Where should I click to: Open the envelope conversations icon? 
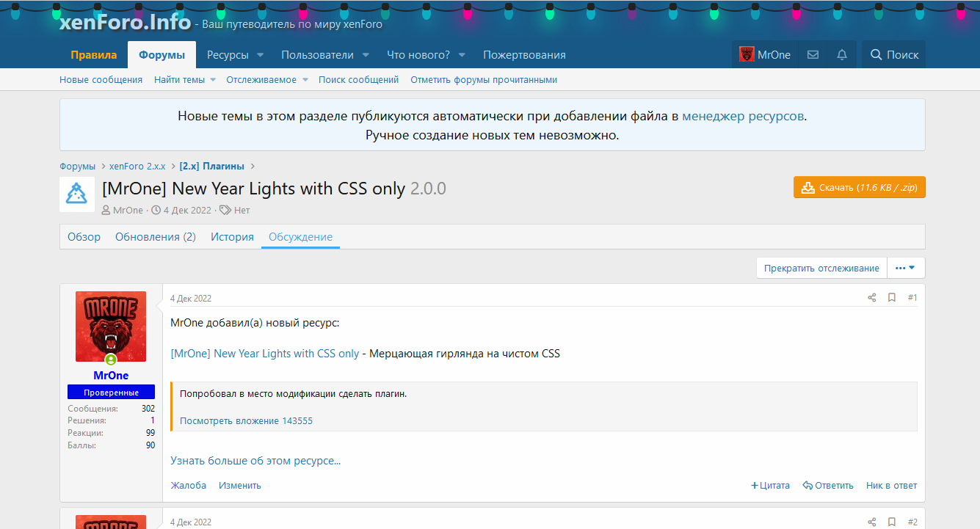point(813,55)
